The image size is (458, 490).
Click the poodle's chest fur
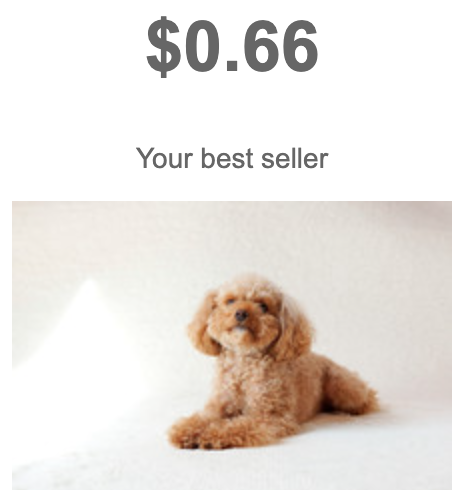click(248, 380)
